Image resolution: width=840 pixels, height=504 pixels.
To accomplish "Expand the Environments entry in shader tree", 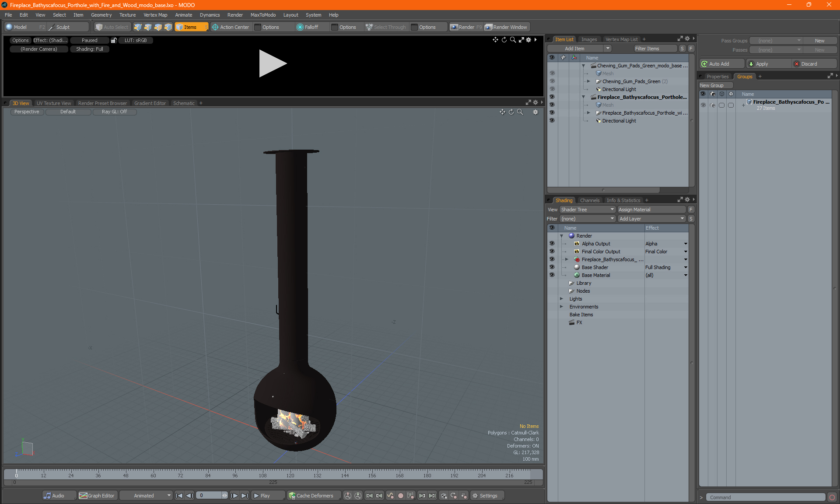I will point(561,307).
